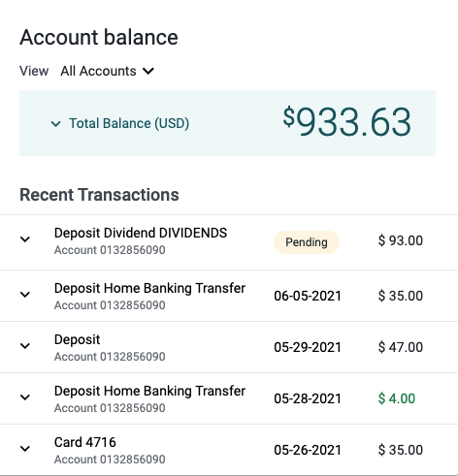Select the 06-05-2021 transaction date

coord(308,296)
